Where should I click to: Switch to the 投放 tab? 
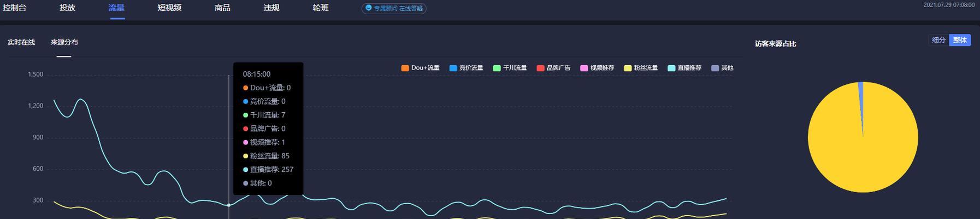pos(68,8)
